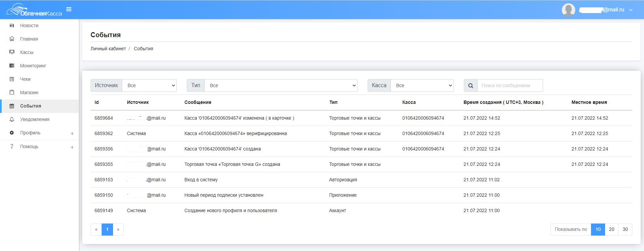The image size is (644, 251).
Task: Click the user avatar in header
Action: 568,10
